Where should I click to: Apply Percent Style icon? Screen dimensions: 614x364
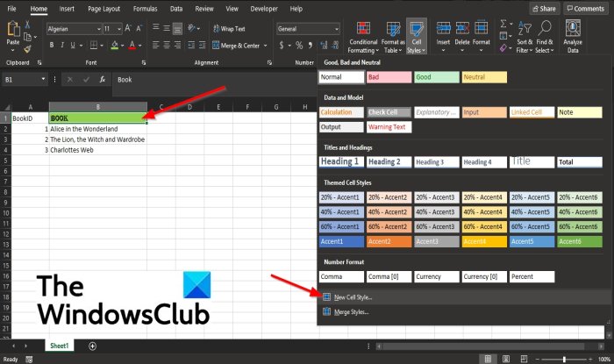[x=299, y=46]
